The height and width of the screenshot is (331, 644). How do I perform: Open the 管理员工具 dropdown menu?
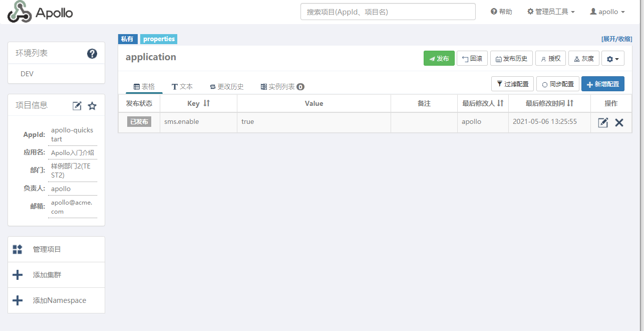click(x=551, y=12)
